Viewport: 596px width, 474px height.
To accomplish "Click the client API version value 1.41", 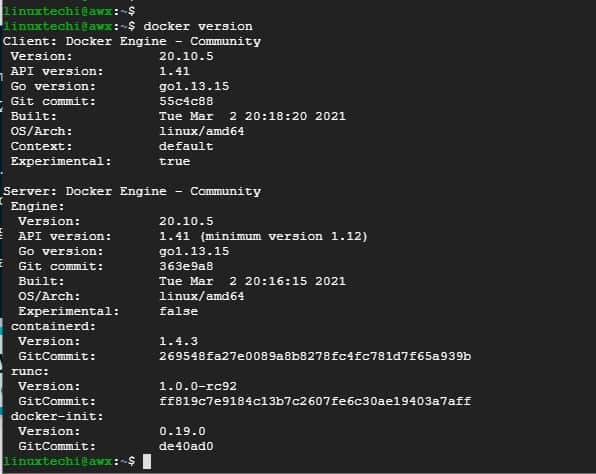I will [174, 71].
